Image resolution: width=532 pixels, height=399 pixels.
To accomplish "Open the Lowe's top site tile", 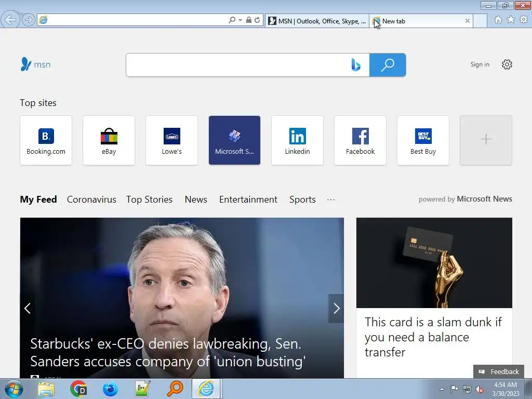I will point(171,140).
